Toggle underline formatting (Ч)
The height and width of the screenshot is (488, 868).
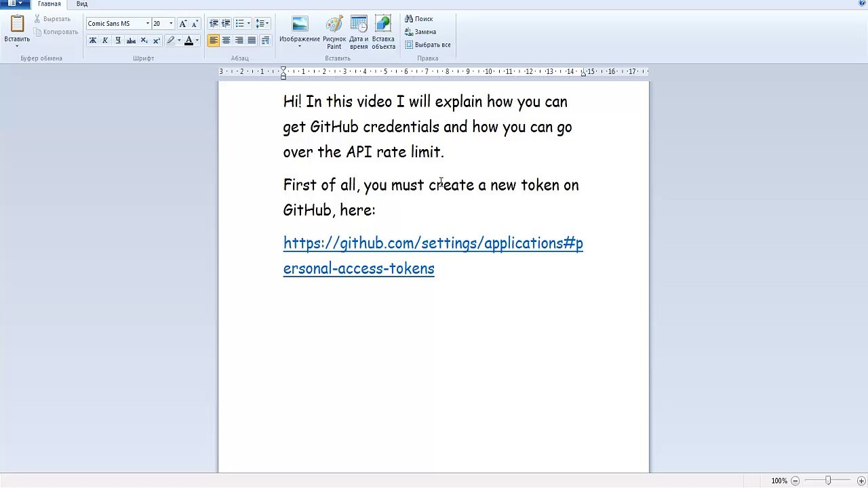pyautogui.click(x=118, y=41)
